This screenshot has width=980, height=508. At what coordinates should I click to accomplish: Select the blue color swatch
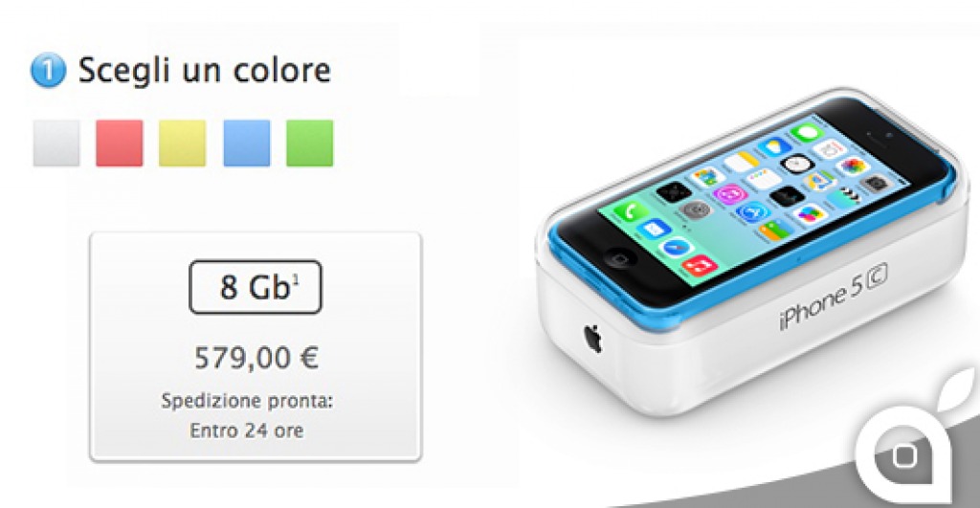pos(247,144)
